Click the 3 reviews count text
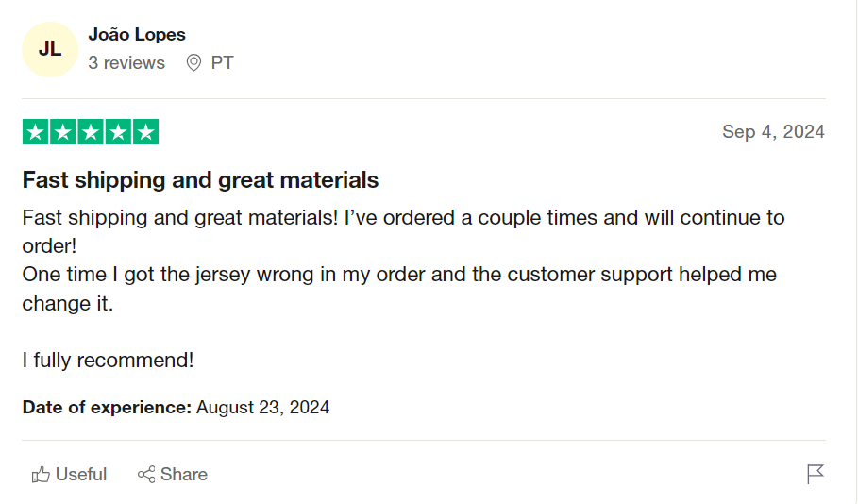858x504 pixels. (126, 63)
